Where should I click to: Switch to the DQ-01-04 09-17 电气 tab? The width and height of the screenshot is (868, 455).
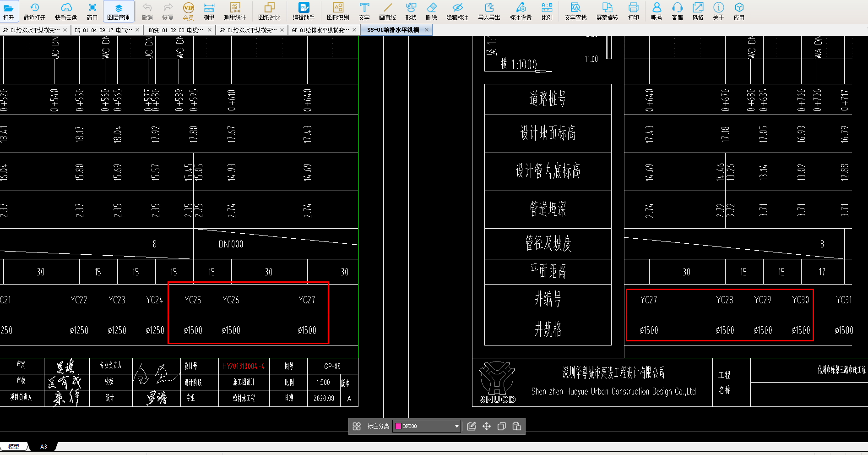[103, 30]
